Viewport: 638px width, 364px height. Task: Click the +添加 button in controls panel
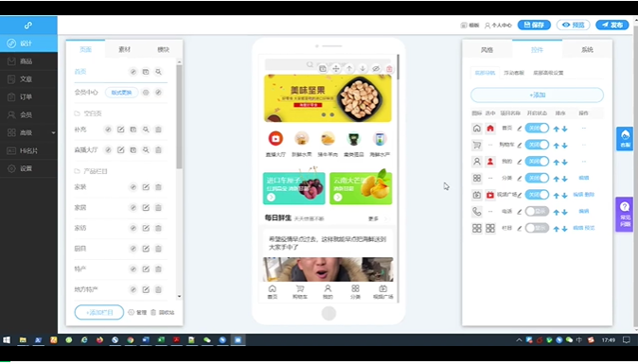537,95
